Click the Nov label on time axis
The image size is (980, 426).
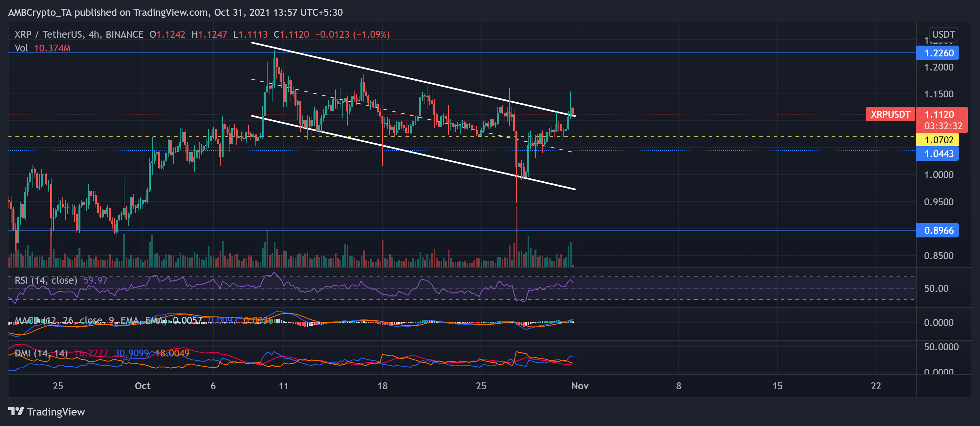pos(580,386)
